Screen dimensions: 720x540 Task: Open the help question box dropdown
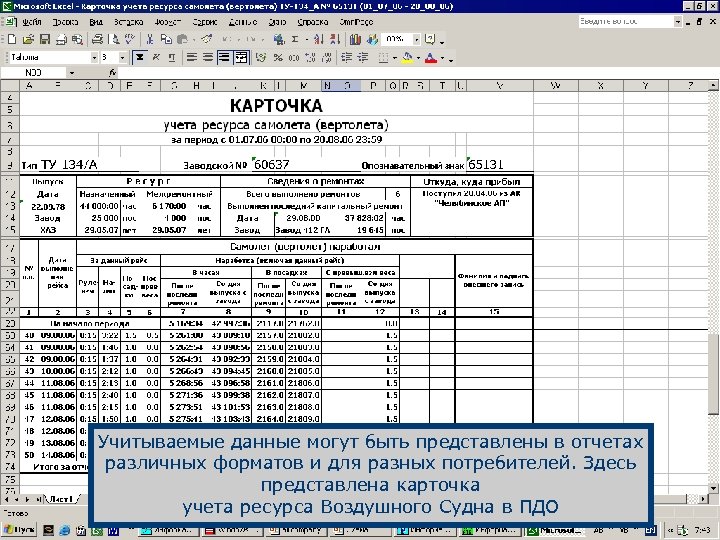(678, 22)
